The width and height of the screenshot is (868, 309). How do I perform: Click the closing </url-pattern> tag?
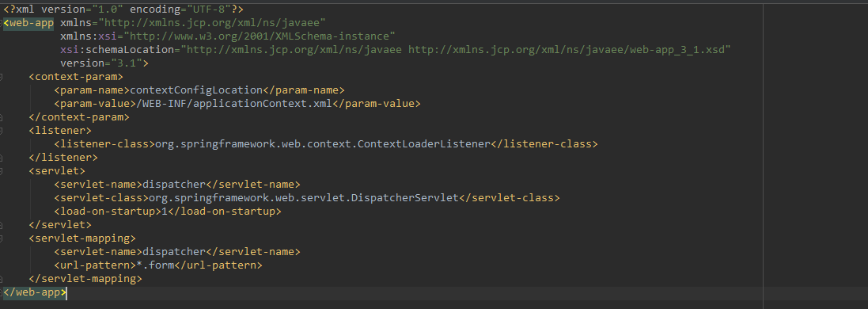click(x=218, y=265)
